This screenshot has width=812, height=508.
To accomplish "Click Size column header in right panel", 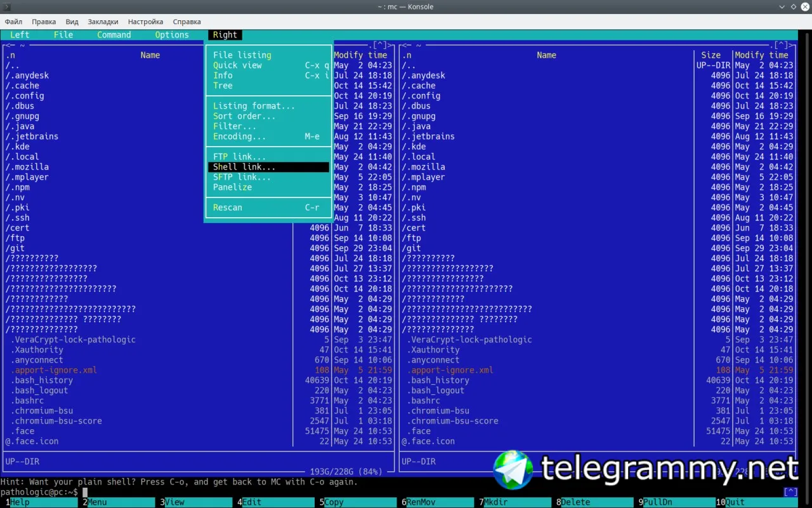I will coord(710,55).
